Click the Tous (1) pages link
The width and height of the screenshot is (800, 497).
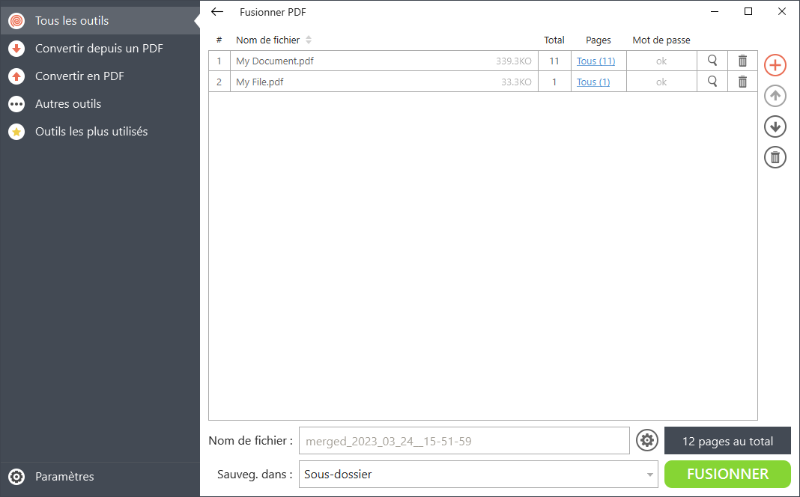tap(593, 82)
